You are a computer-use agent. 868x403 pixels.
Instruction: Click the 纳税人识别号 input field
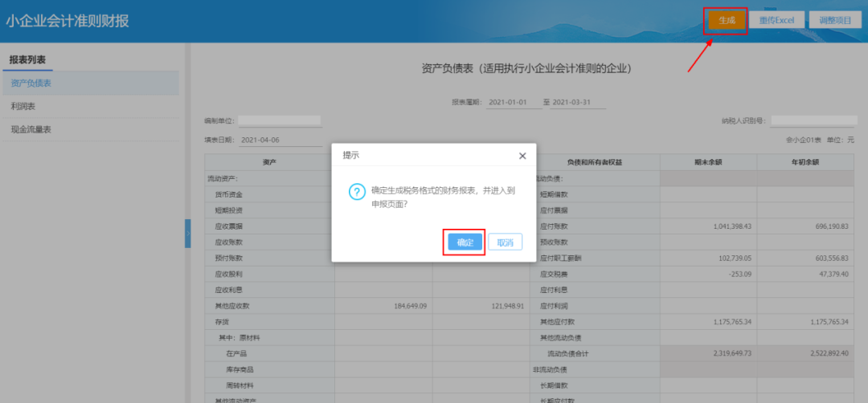point(813,120)
